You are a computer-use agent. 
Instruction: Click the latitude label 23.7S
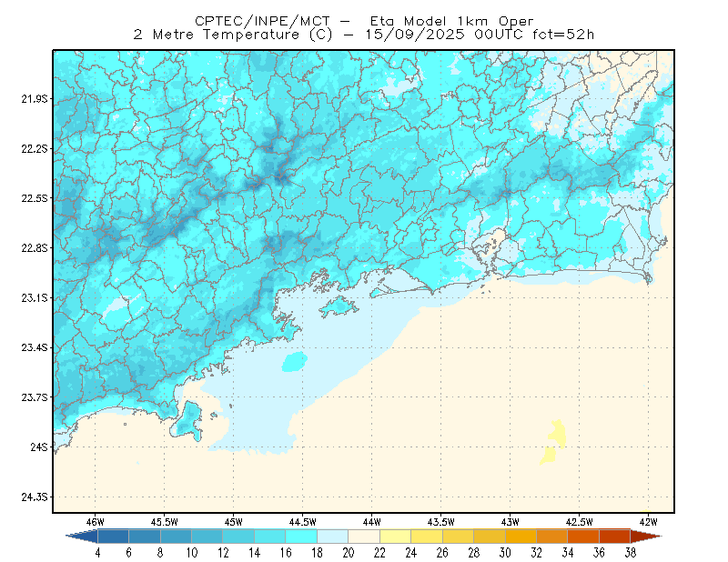tap(35, 397)
